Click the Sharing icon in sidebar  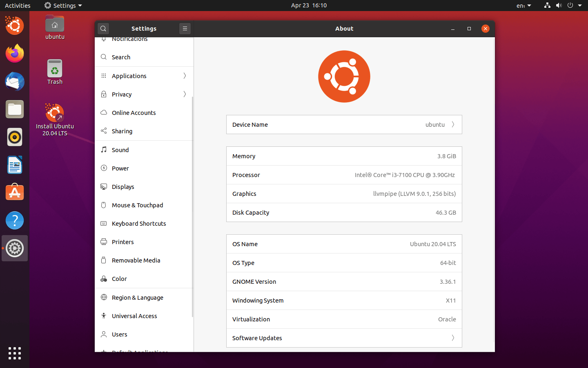coord(104,131)
